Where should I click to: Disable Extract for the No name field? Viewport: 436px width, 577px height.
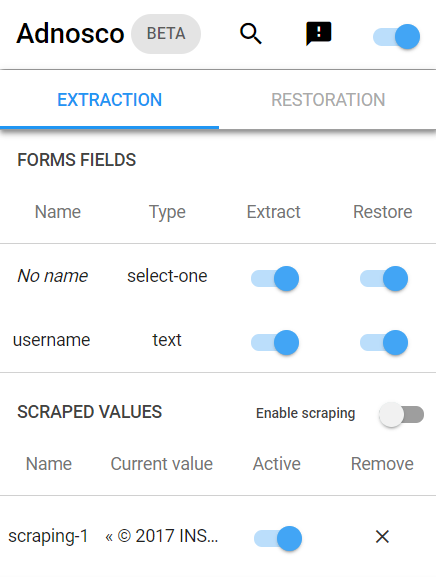point(275,279)
